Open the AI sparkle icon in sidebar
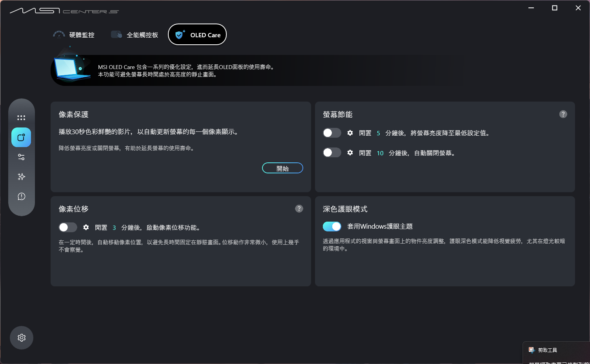The image size is (590, 364). point(21,177)
